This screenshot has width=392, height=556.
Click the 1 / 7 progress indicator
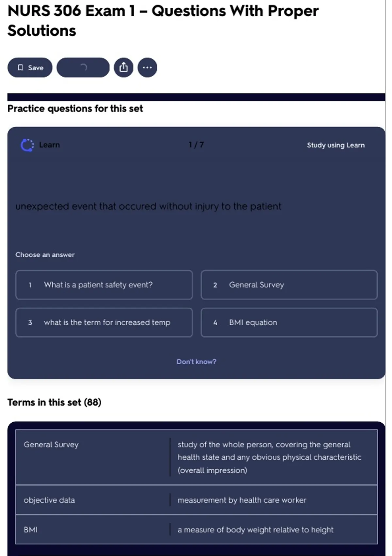[x=196, y=145]
